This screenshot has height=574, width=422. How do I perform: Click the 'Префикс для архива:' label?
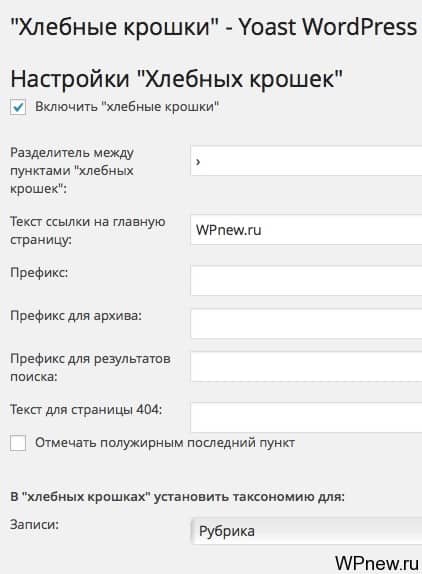76,316
